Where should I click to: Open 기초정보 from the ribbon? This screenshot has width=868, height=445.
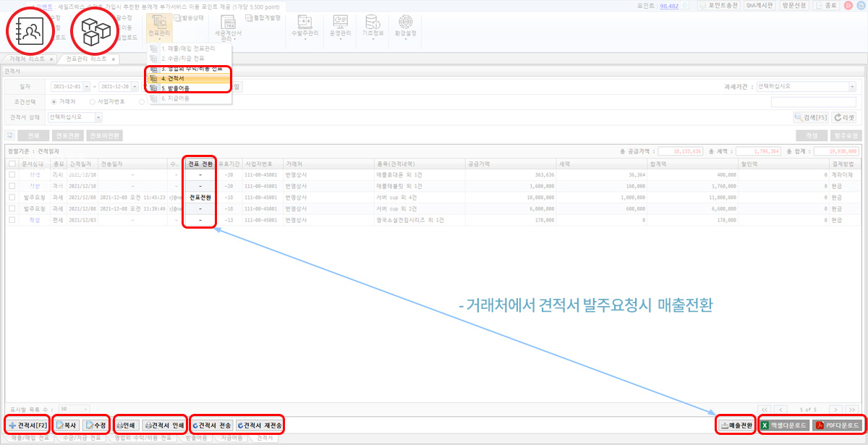tap(372, 25)
